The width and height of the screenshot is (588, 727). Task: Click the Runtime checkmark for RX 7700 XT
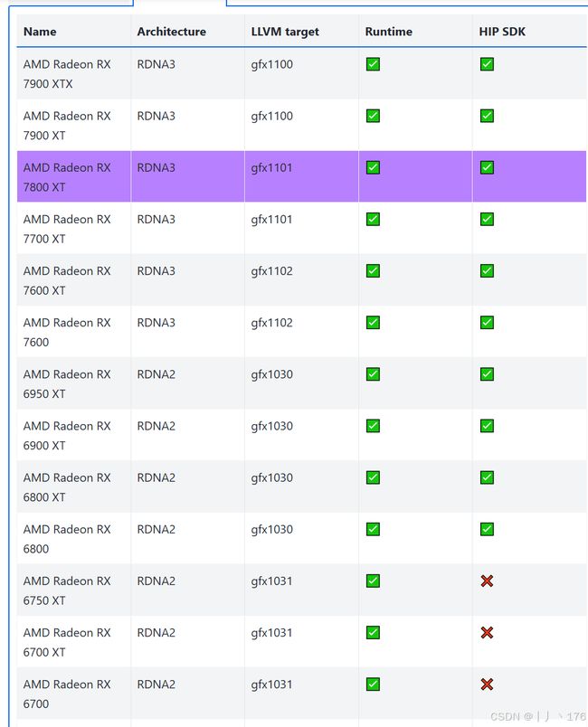point(373,220)
